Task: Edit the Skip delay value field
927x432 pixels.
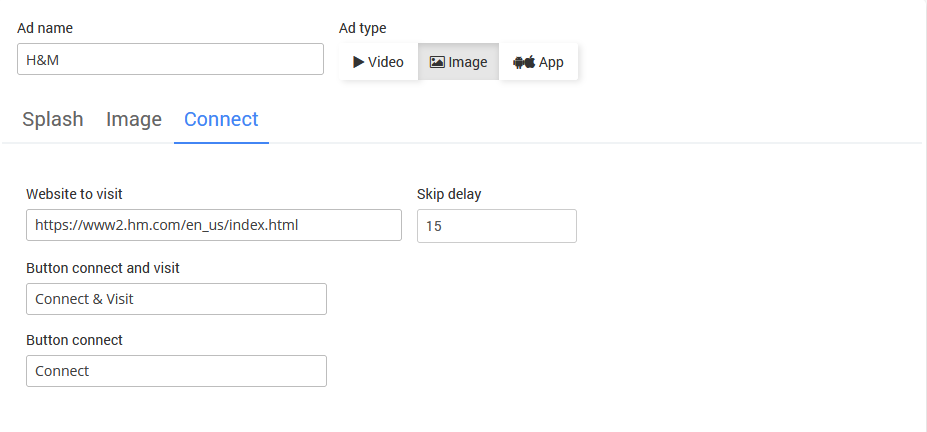Action: click(496, 226)
